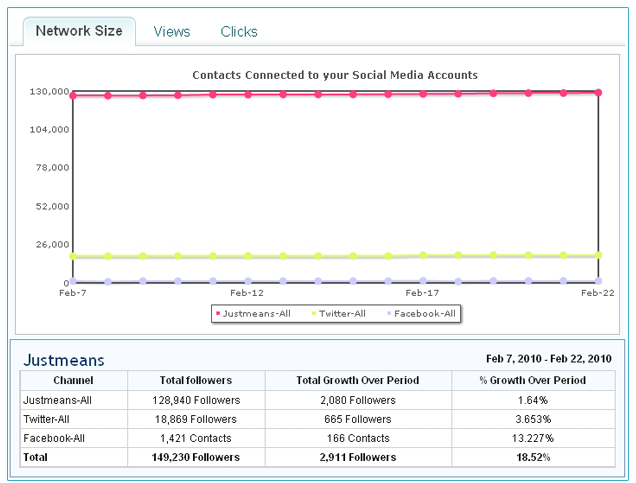Viewport: 636px width, 483px height.
Task: Click the Channel column header
Action: pos(73,380)
